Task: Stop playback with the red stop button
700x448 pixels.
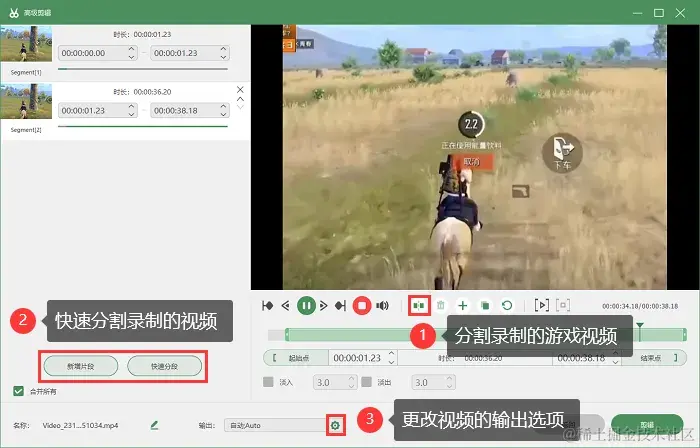Action: [362, 306]
